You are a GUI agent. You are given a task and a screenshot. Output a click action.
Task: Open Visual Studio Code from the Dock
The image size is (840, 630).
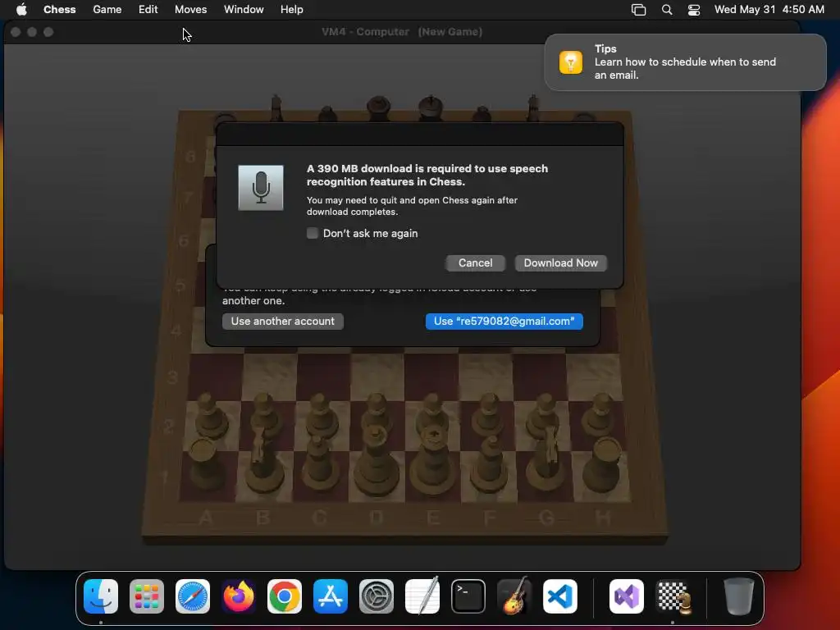click(x=559, y=596)
